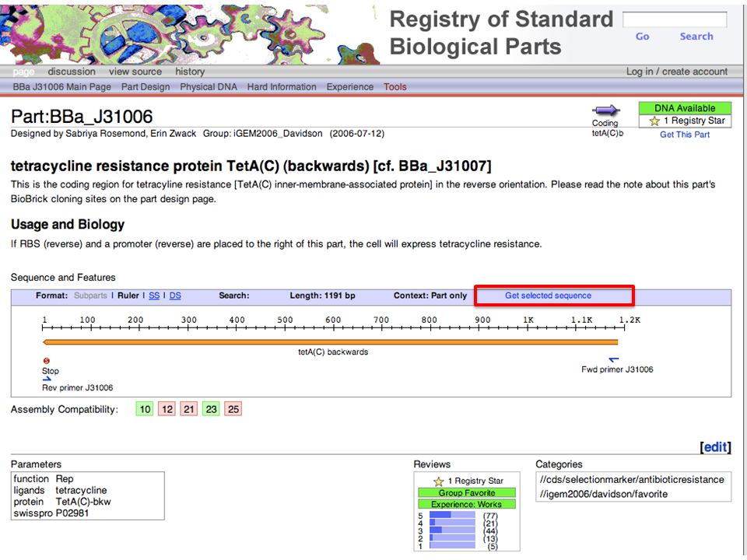Open the discussion tab
The image size is (747, 560).
tap(72, 72)
